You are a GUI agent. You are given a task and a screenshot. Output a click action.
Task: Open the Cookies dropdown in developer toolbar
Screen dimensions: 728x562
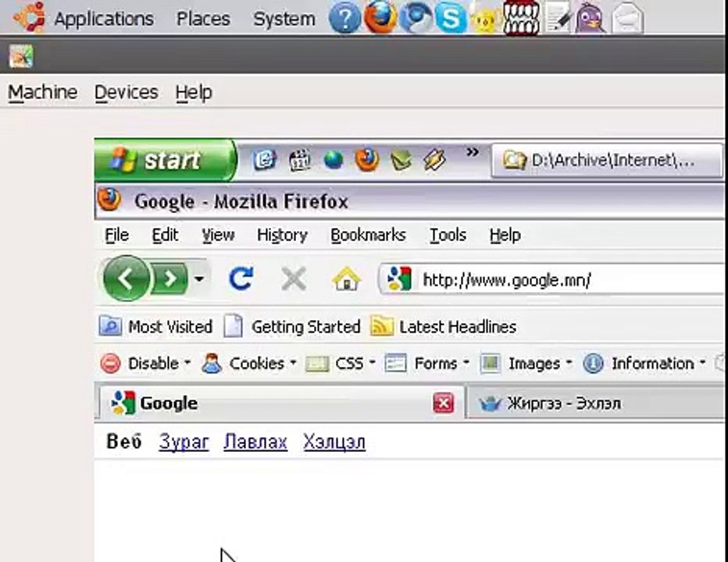coord(249,364)
